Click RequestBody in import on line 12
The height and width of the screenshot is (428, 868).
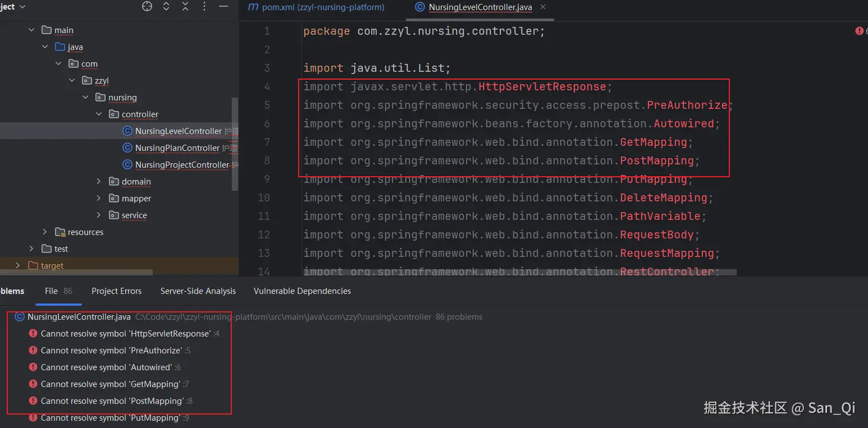point(657,234)
